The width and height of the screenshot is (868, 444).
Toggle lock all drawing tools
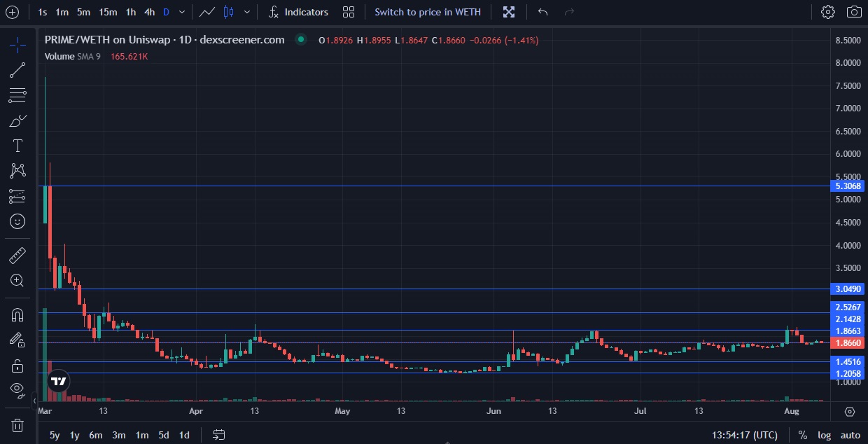(x=17, y=365)
